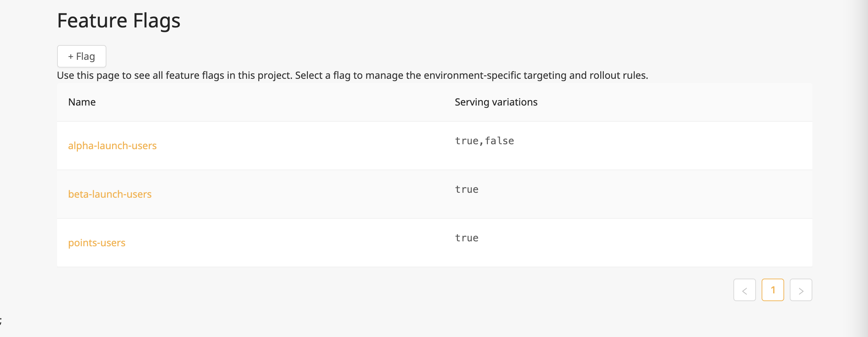
Task: Open the beta-launch-users flag
Action: coord(110,194)
